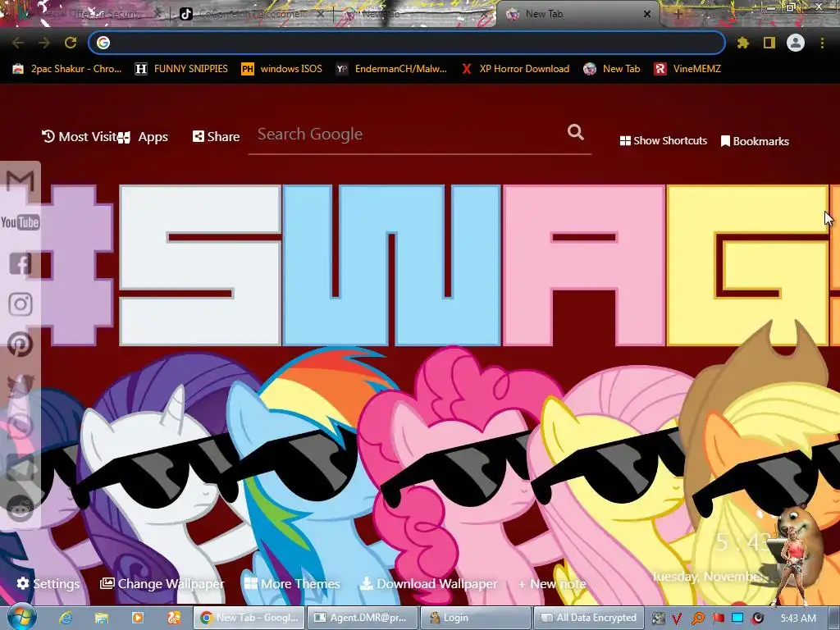Toggle the Chrome side panel icon
Image resolution: width=840 pixels, height=630 pixels.
[x=769, y=43]
